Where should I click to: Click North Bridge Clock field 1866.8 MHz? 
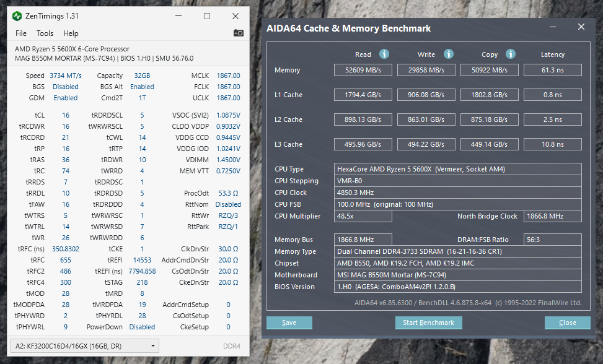click(553, 216)
